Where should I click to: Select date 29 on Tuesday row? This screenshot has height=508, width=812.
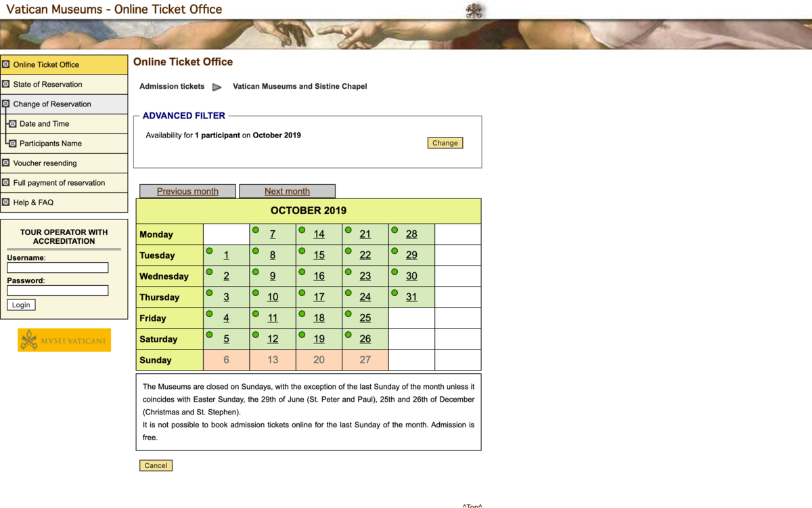tap(411, 255)
